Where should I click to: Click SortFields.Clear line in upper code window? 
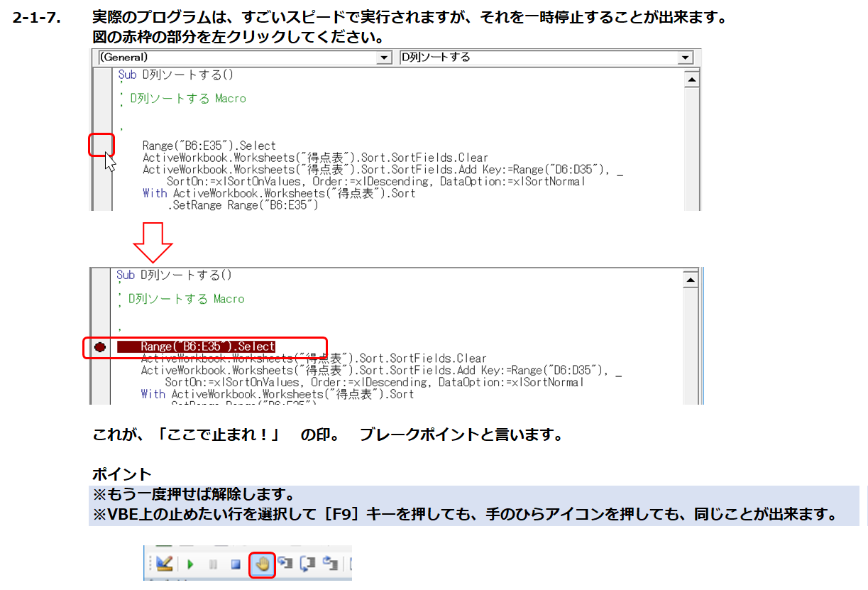[x=315, y=158]
